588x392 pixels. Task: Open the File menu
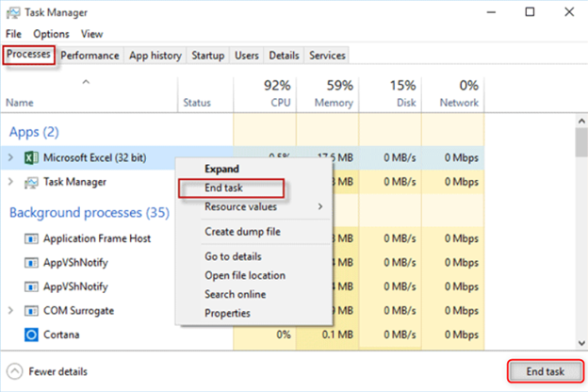coord(13,34)
